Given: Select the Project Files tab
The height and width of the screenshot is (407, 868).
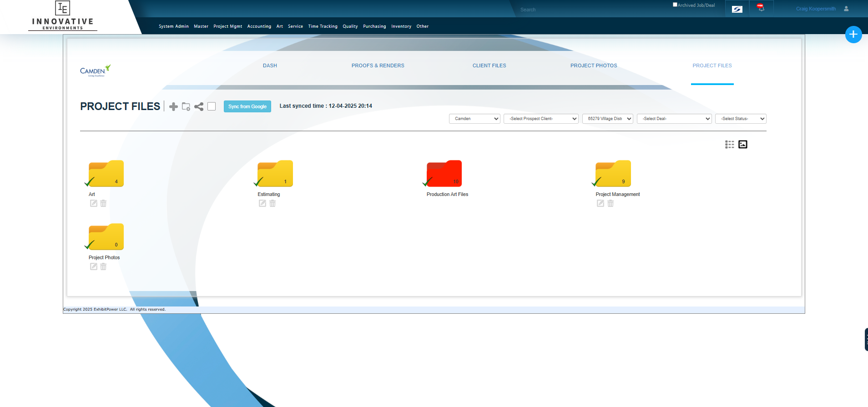Looking at the screenshot, I should pyautogui.click(x=712, y=65).
